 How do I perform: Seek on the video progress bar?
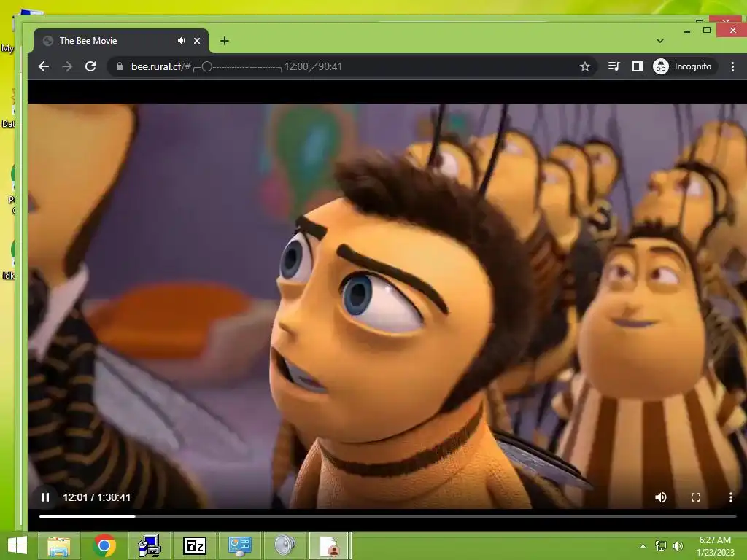tap(388, 516)
